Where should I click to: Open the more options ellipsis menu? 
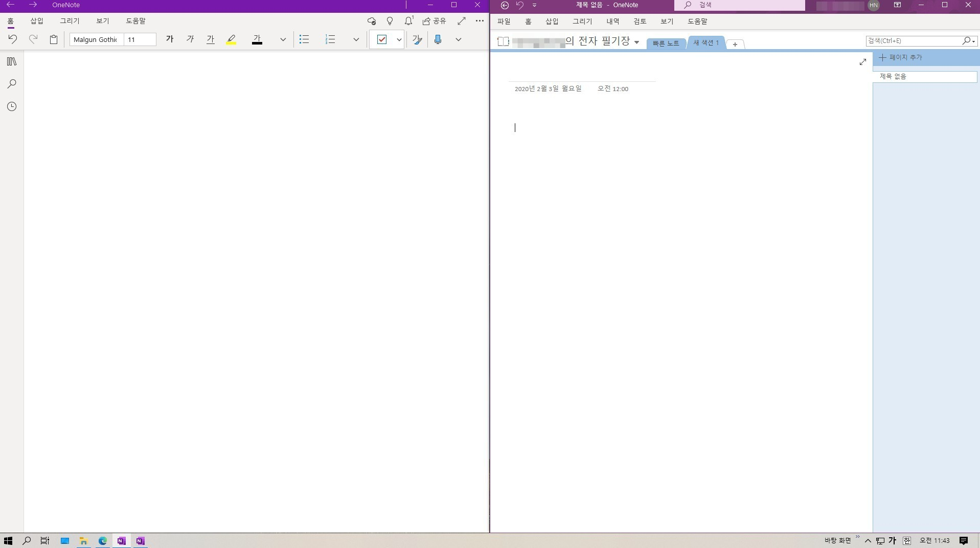(x=480, y=21)
